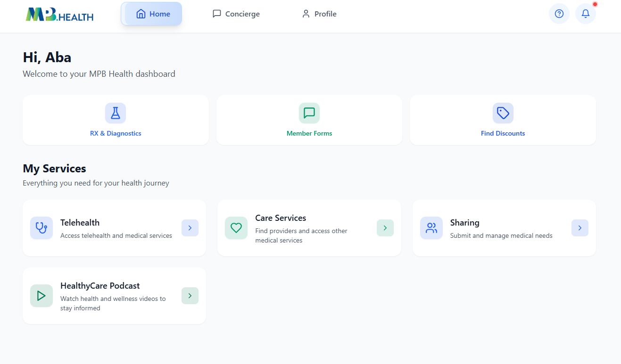Expand Sharing using its chevron arrow
621x364 pixels.
pos(580,228)
